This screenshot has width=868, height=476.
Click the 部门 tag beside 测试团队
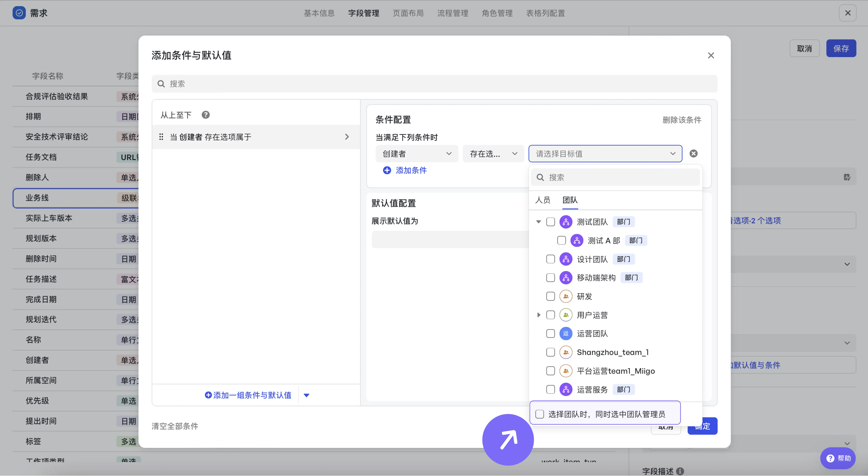(x=623, y=222)
